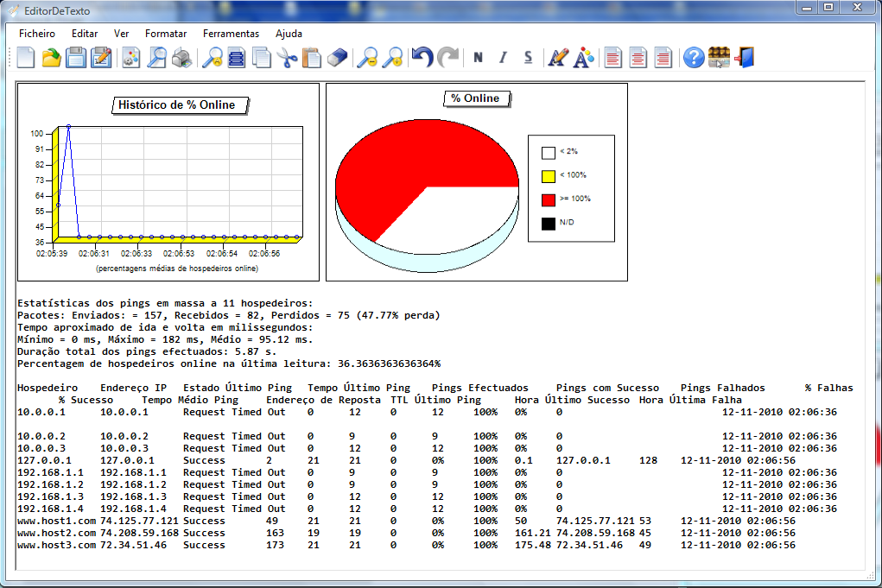Click 'Estatísticas dos pings em massa' line

point(165,303)
